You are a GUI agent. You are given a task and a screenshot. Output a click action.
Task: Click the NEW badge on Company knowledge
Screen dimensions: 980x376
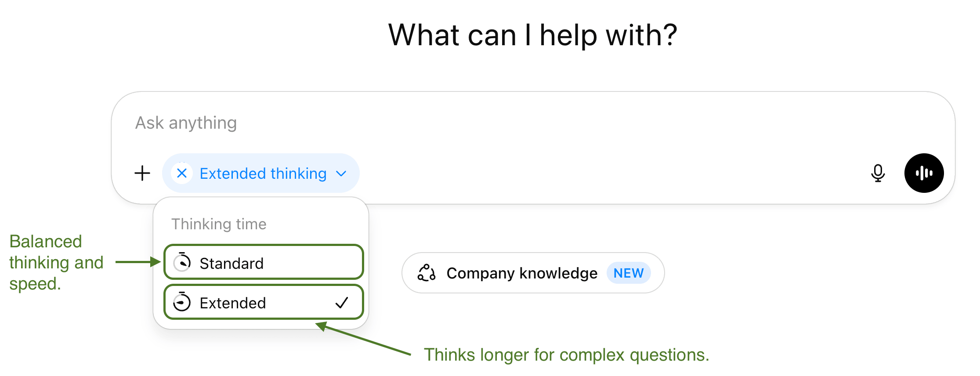pos(628,273)
